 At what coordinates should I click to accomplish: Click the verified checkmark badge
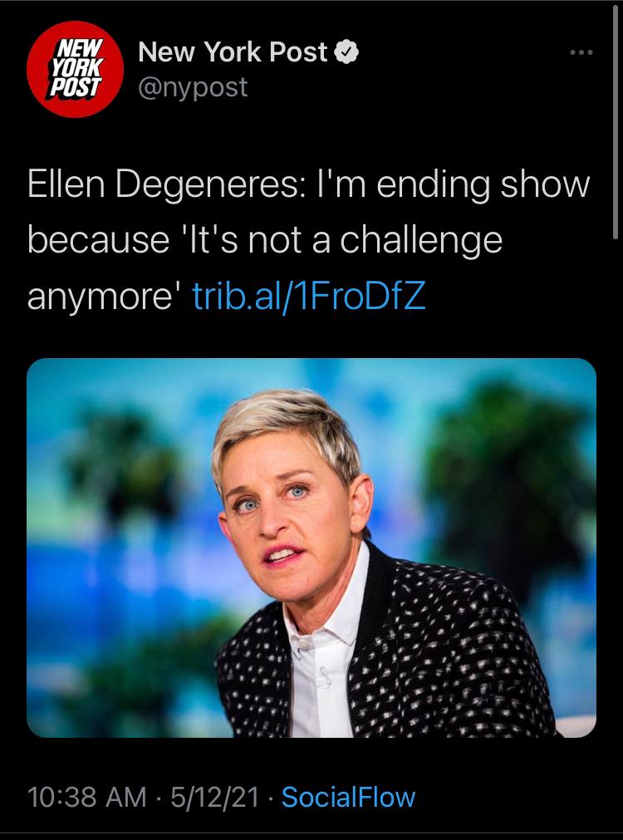[346, 52]
